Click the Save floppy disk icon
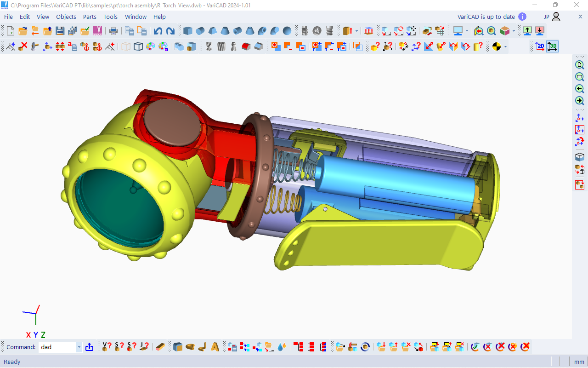 coord(60,31)
